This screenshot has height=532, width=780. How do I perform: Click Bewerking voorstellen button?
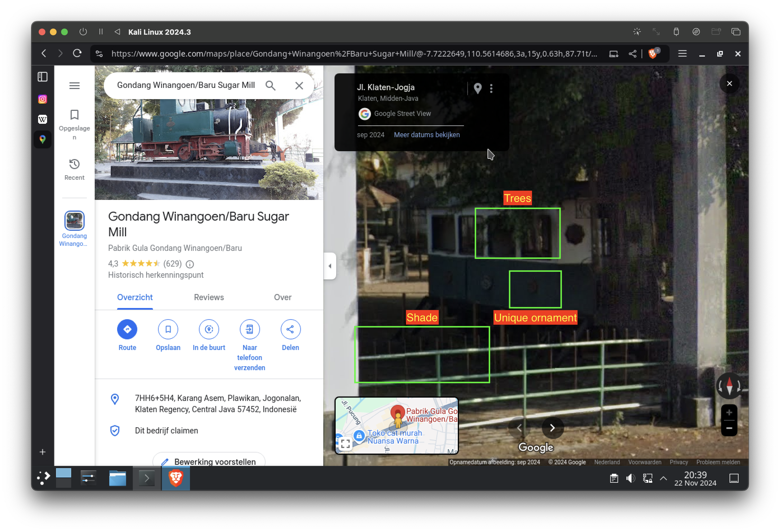[209, 461]
